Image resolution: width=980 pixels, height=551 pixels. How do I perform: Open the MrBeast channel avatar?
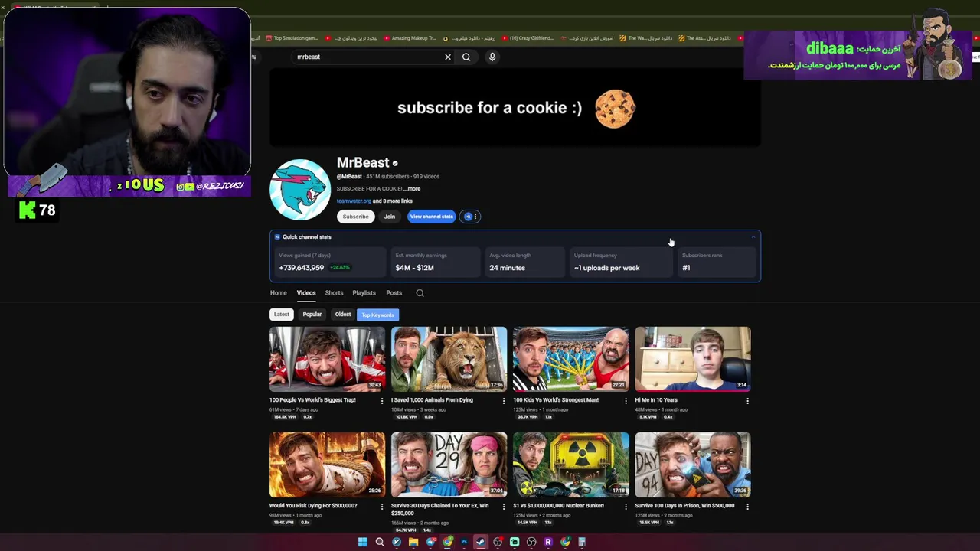point(300,189)
